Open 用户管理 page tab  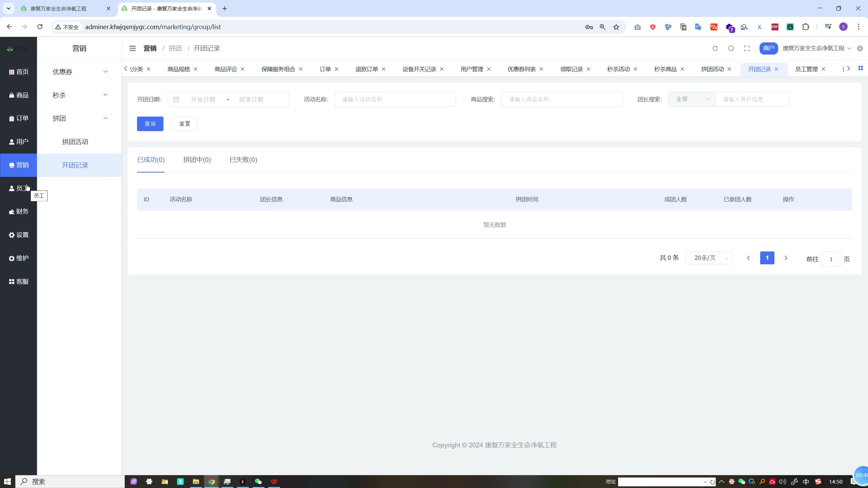(472, 69)
